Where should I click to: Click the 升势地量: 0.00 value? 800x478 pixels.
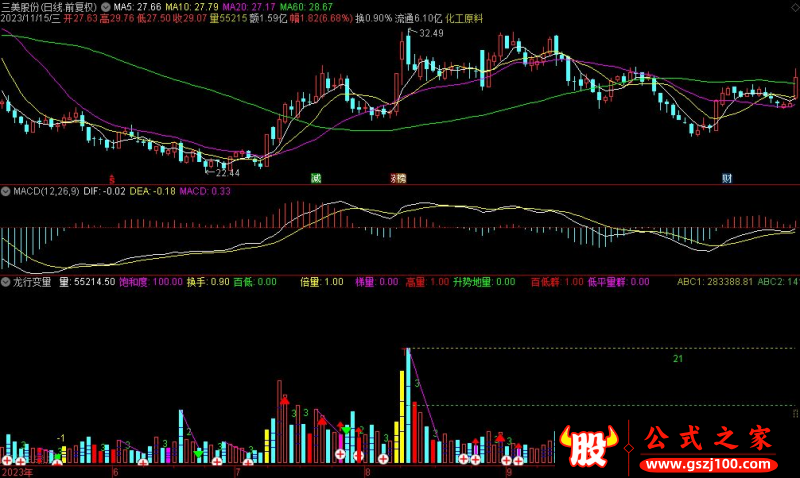484,282
